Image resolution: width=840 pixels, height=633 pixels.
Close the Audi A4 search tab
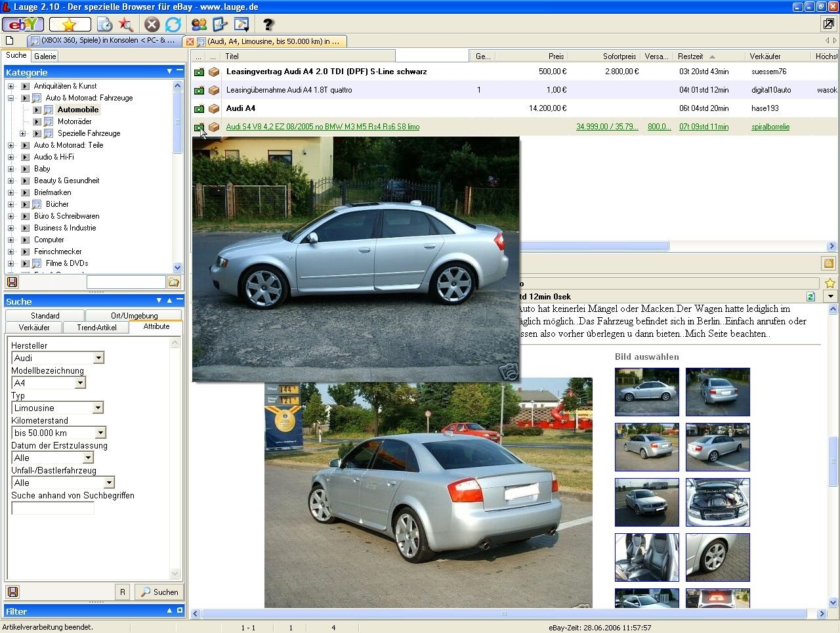tap(190, 41)
